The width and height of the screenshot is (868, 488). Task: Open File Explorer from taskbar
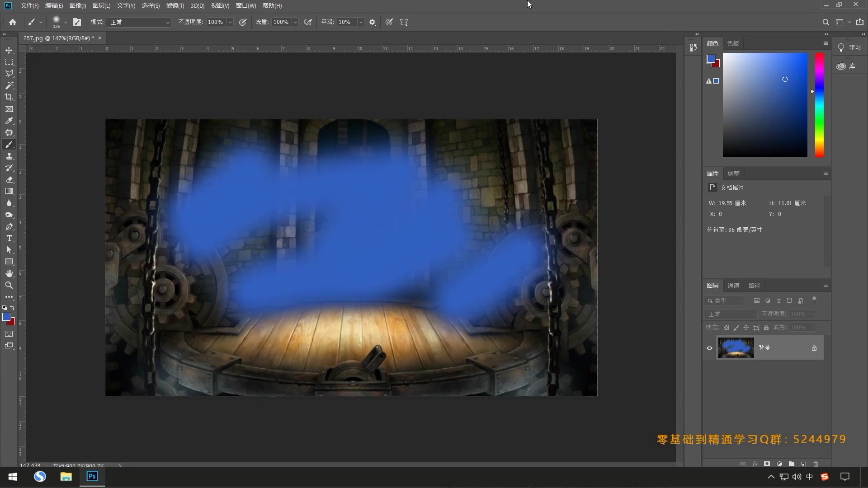click(x=66, y=477)
